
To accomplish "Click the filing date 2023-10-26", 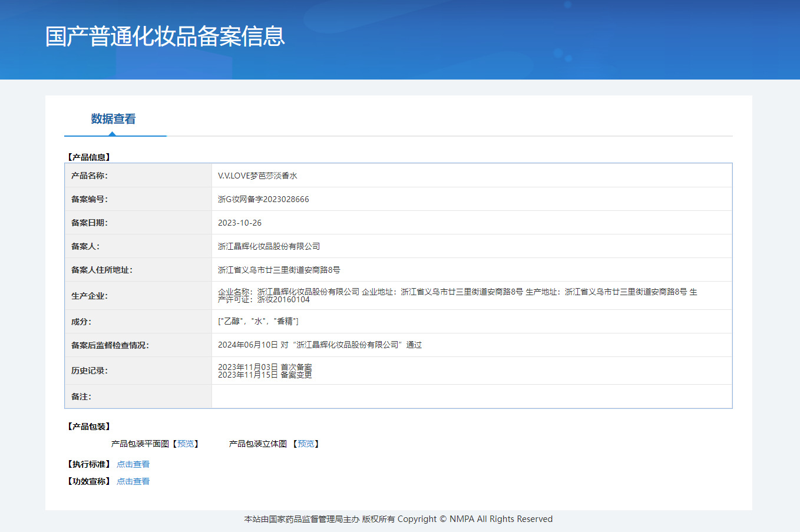I will [240, 223].
